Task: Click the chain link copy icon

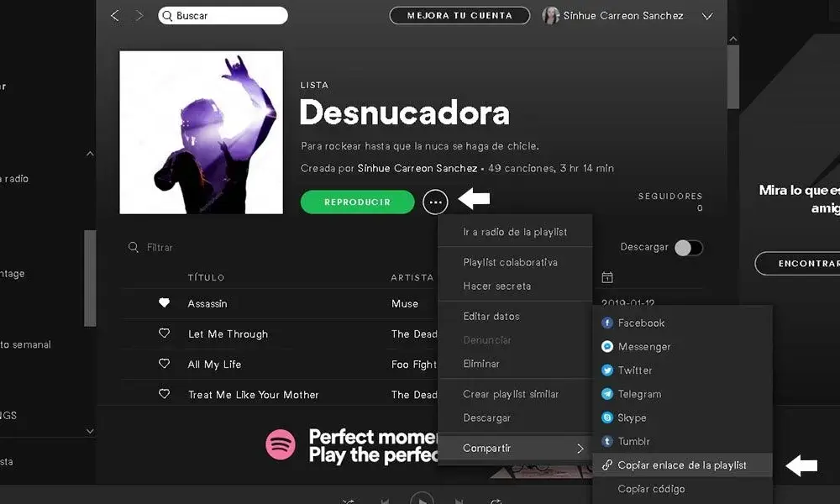Action: 607,465
